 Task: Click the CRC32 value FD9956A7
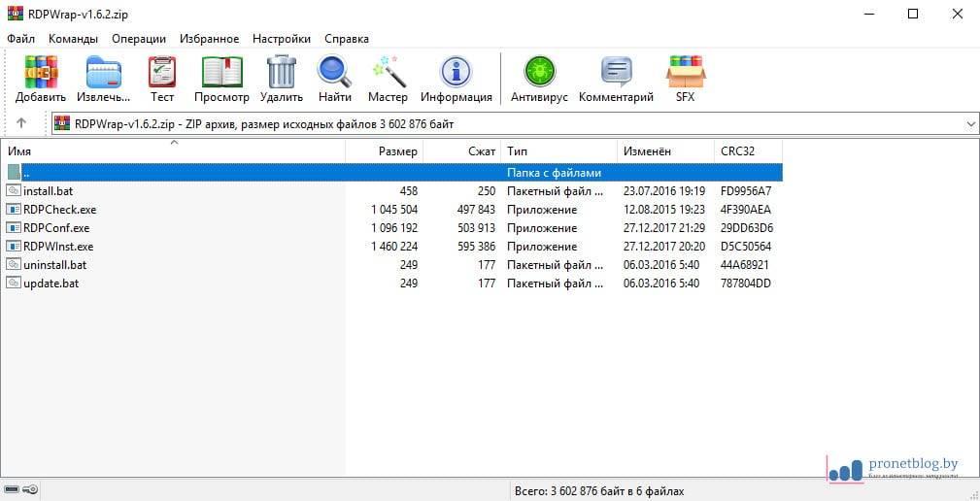(746, 191)
